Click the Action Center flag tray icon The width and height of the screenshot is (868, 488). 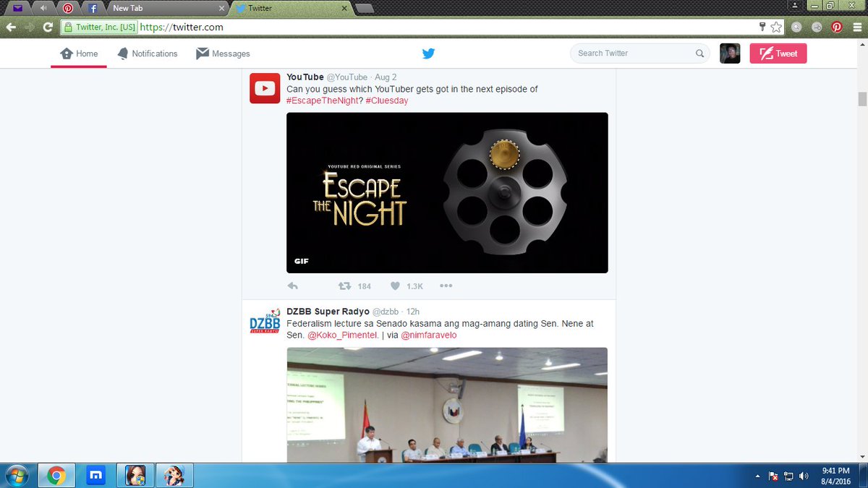coord(773,476)
